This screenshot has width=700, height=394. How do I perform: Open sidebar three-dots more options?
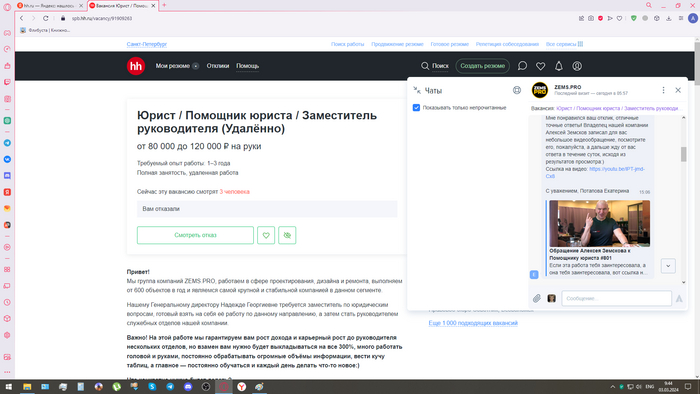7,372
